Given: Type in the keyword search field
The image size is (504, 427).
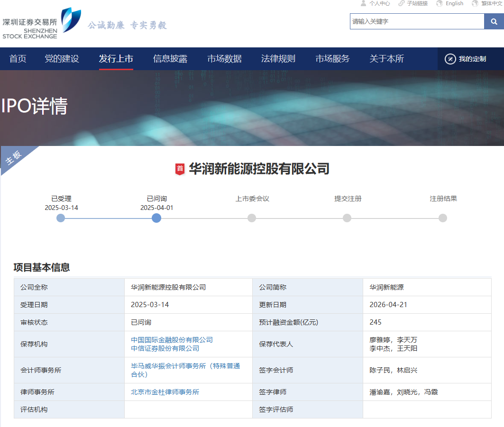Looking at the screenshot, I should pyautogui.click(x=417, y=21).
